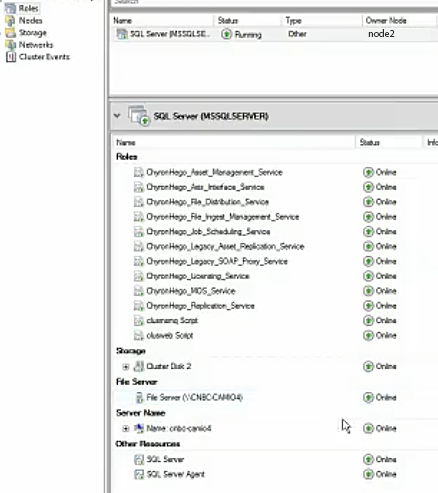Screen dimensions: 438x493
Task: Sort roles list by Status column header
Action: (x=248, y=21)
